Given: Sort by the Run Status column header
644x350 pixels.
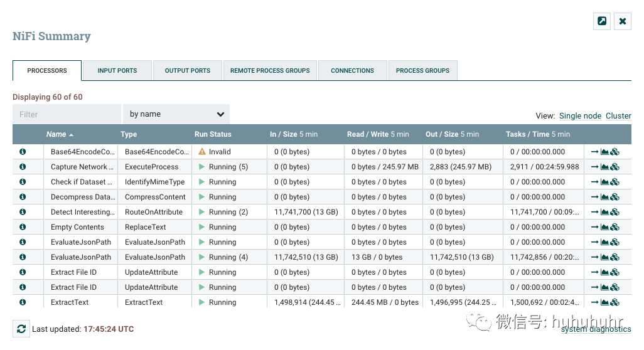Looking at the screenshot, I should click(x=213, y=134).
